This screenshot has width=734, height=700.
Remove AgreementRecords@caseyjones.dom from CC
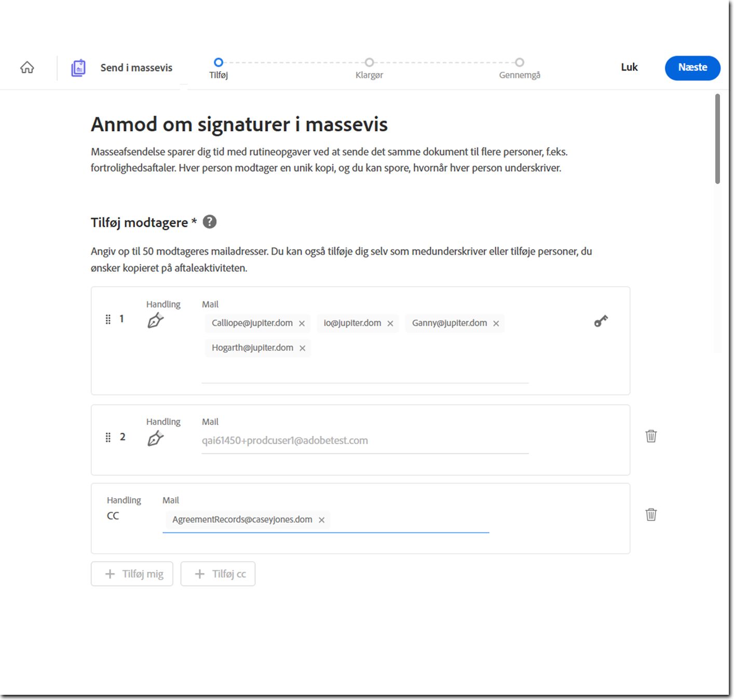click(x=322, y=520)
